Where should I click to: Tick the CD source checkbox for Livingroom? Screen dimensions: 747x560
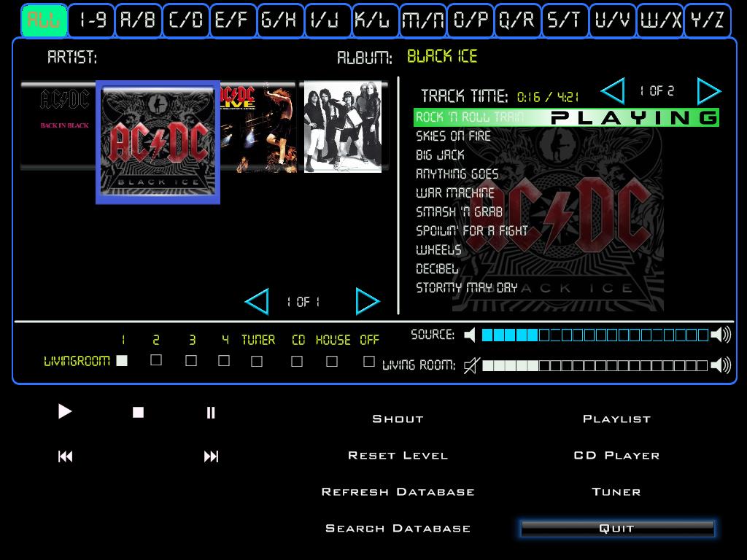[x=297, y=362]
